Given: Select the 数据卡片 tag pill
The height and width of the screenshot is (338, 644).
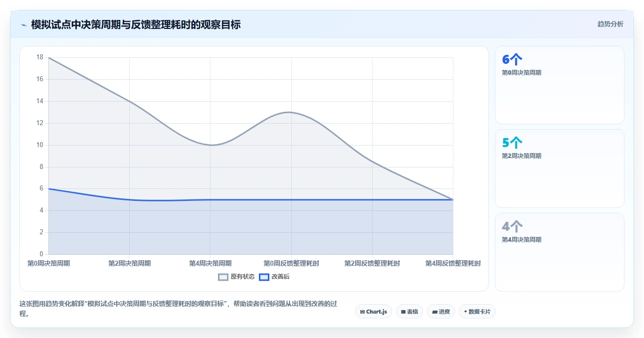Looking at the screenshot, I should click(x=477, y=312).
